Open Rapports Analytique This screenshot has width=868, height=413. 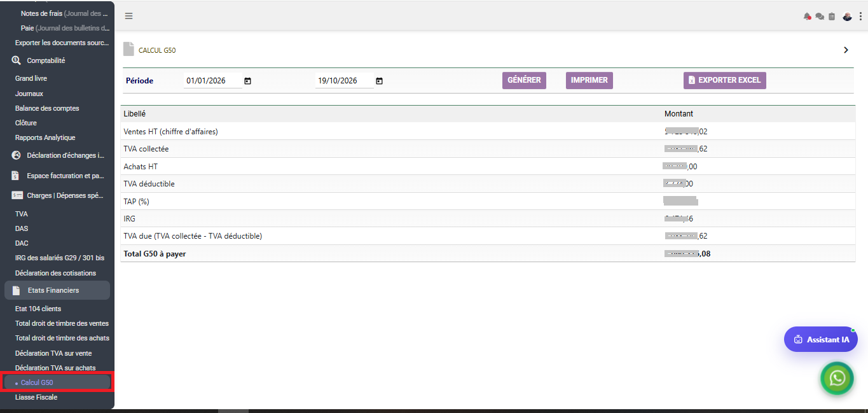click(x=45, y=137)
